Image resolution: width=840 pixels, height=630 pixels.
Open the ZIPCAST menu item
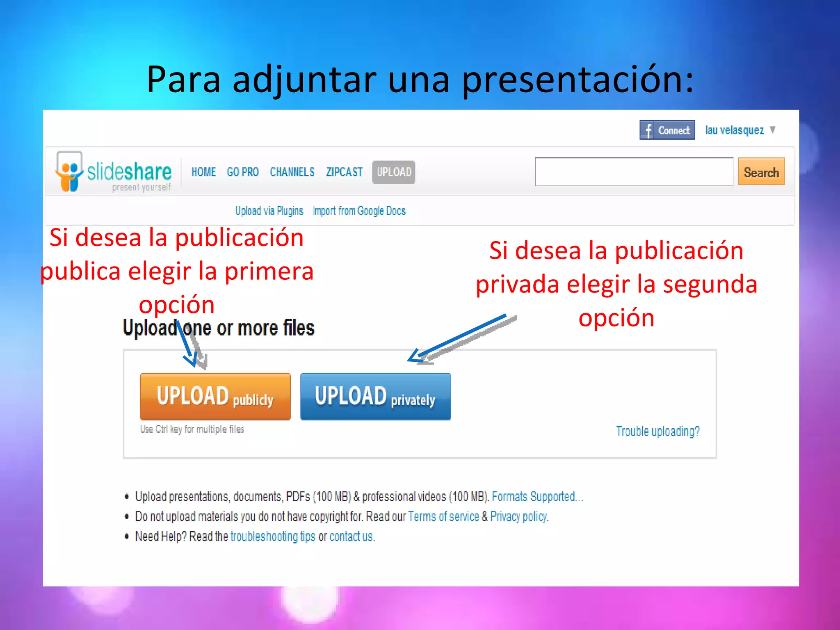point(344,172)
